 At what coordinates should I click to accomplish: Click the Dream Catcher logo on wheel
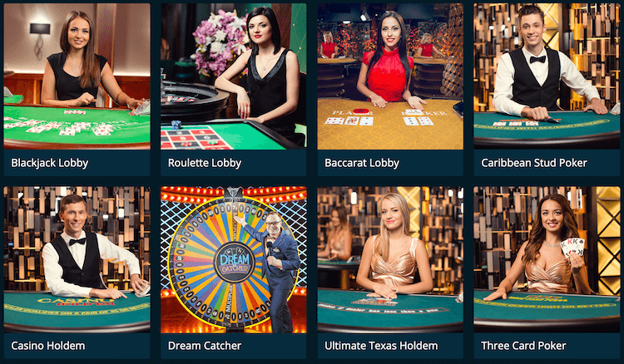235,263
